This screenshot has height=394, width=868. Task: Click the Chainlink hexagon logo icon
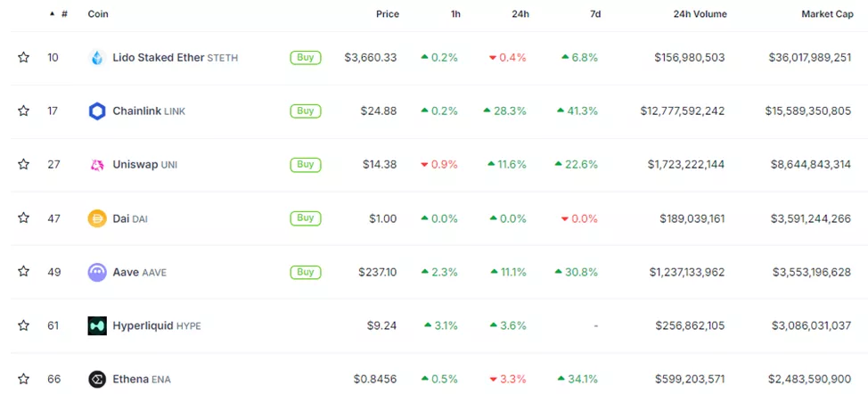point(97,111)
